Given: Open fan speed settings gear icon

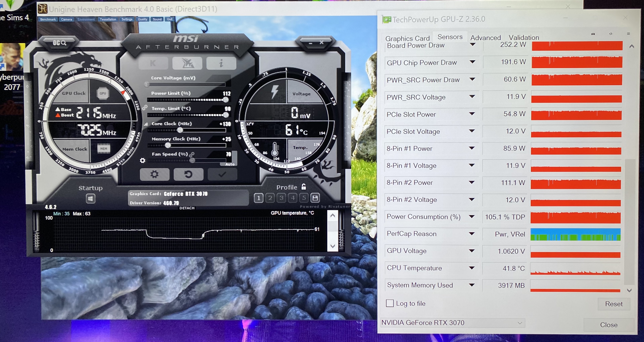Looking at the screenshot, I should (142, 160).
